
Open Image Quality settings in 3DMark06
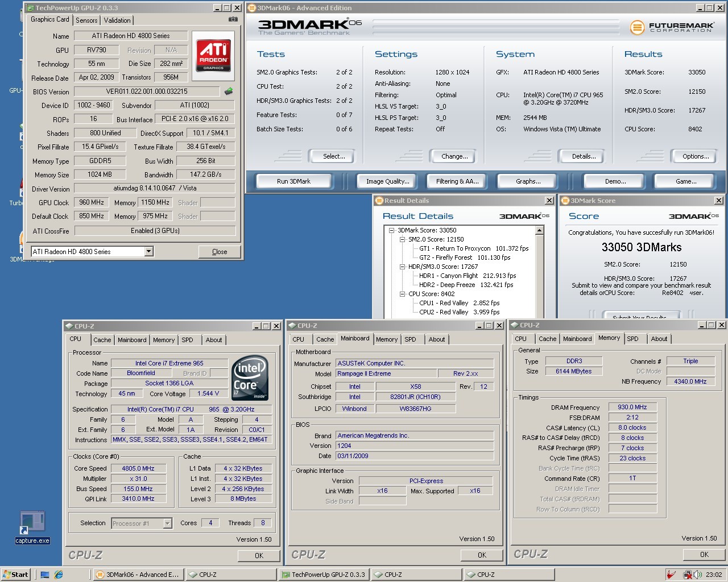388,181
